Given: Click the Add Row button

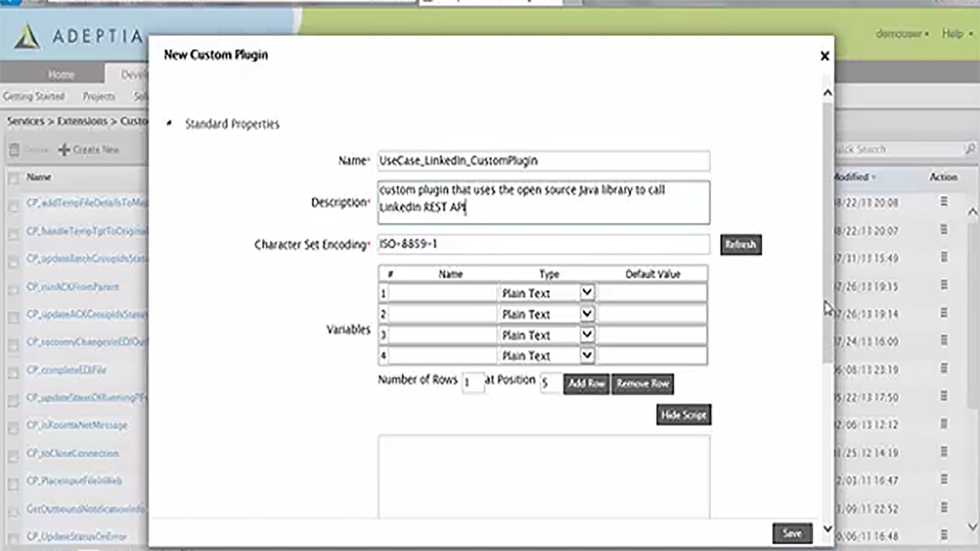Looking at the screenshot, I should pyautogui.click(x=586, y=384).
